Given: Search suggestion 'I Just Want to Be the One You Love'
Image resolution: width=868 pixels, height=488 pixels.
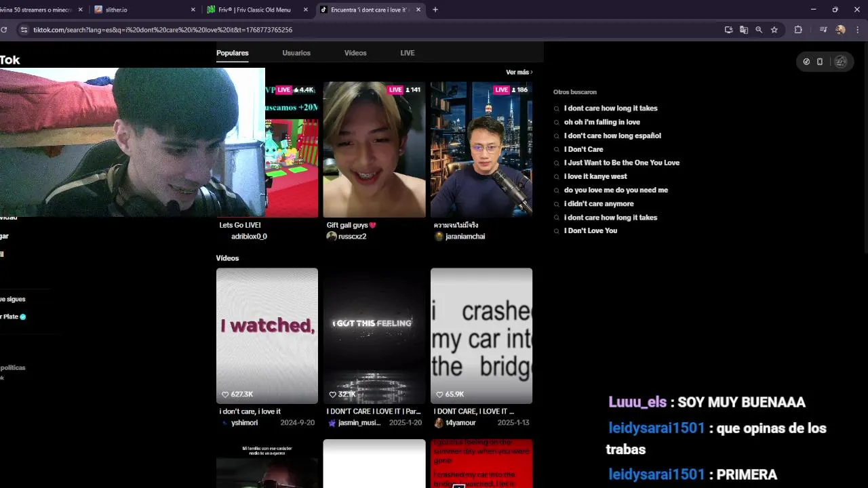Looking at the screenshot, I should (x=622, y=163).
